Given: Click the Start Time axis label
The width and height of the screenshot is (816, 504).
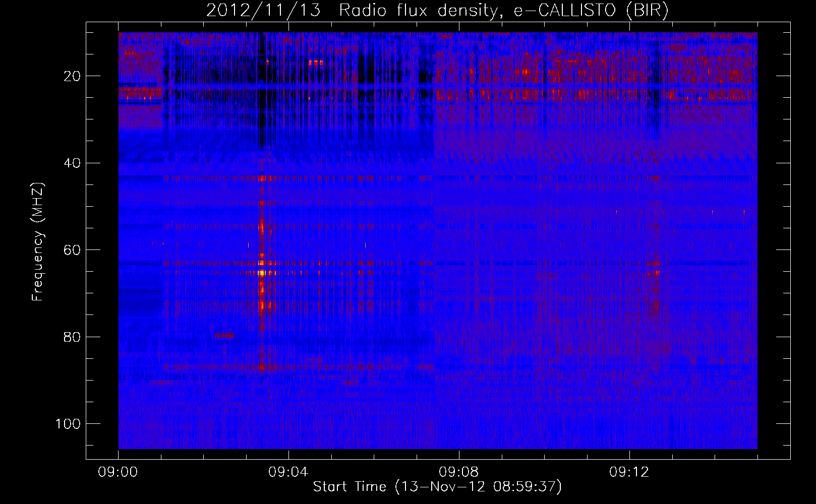Looking at the screenshot, I should [x=437, y=487].
